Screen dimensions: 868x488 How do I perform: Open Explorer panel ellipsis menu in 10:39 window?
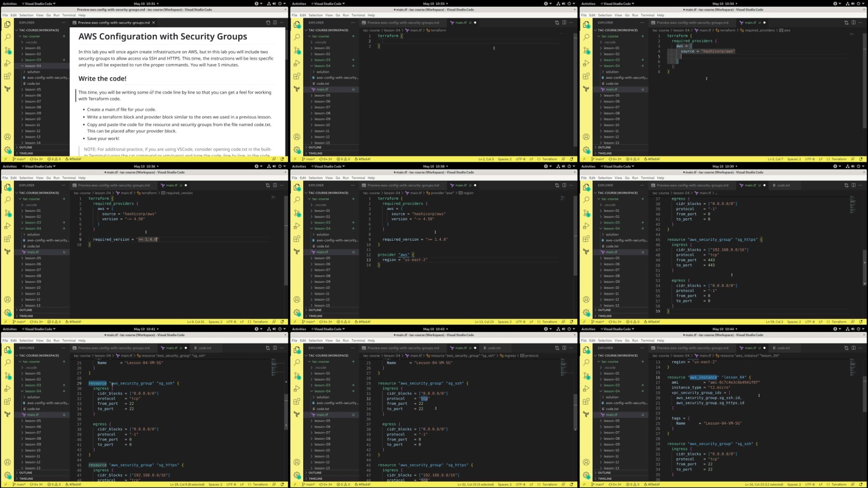tap(642, 185)
